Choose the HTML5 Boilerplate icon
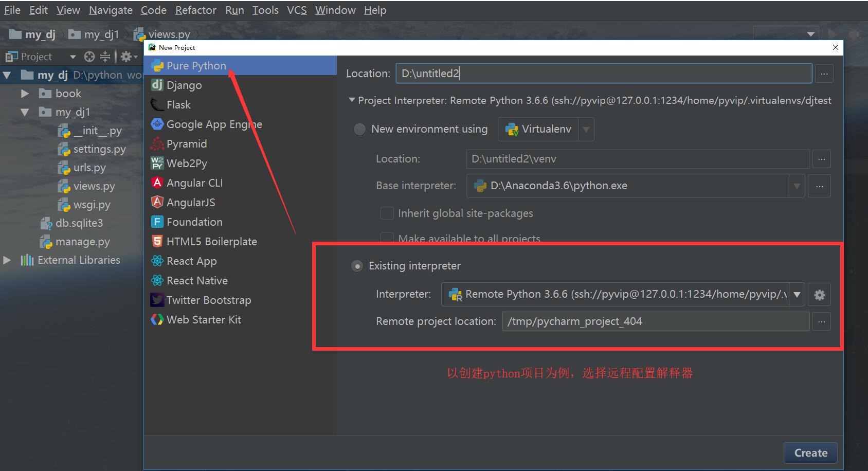 click(157, 242)
